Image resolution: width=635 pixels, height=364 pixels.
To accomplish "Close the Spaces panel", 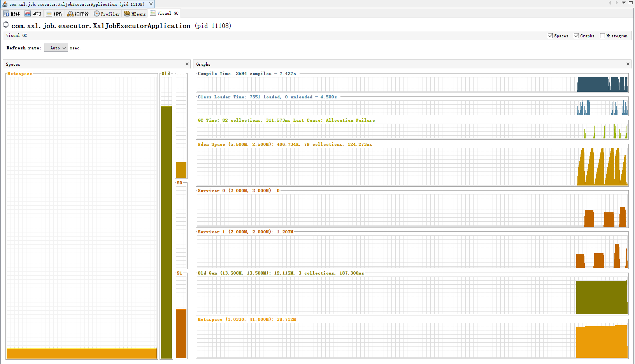I will coord(187,64).
